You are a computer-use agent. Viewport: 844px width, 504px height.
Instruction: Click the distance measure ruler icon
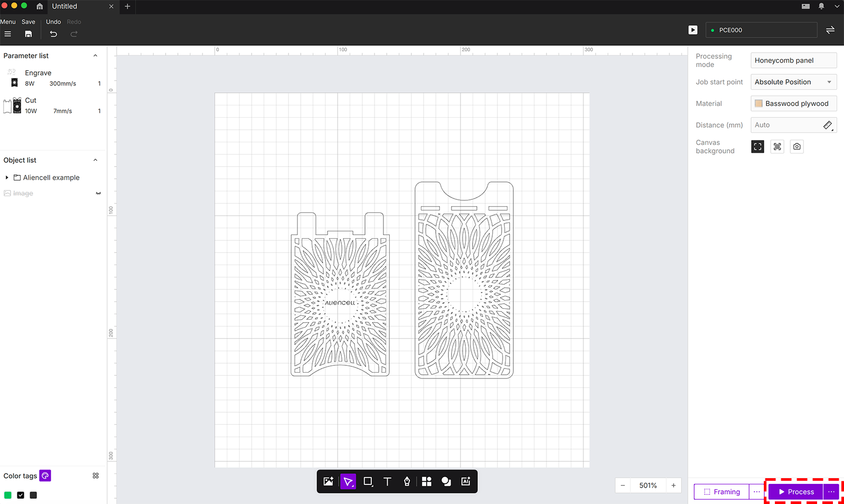828,125
